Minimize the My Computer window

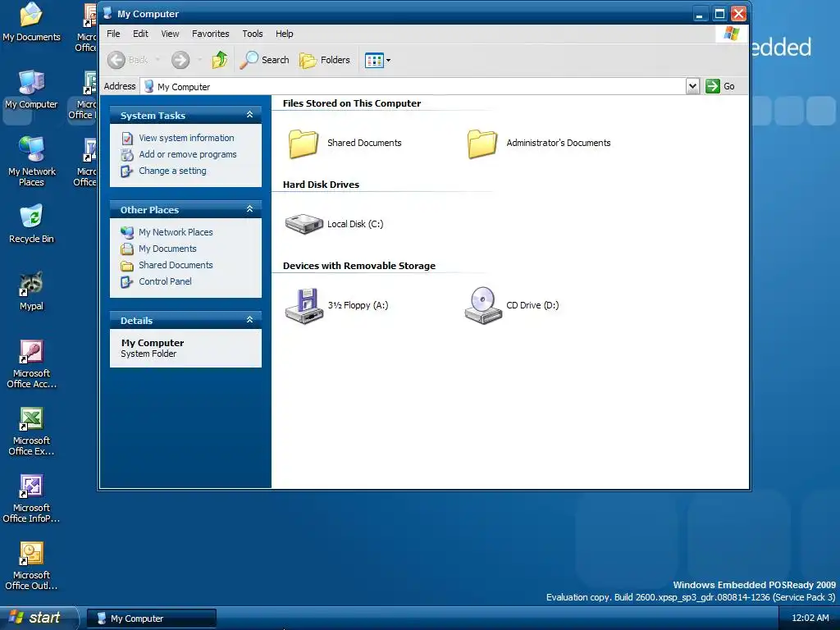(699, 14)
